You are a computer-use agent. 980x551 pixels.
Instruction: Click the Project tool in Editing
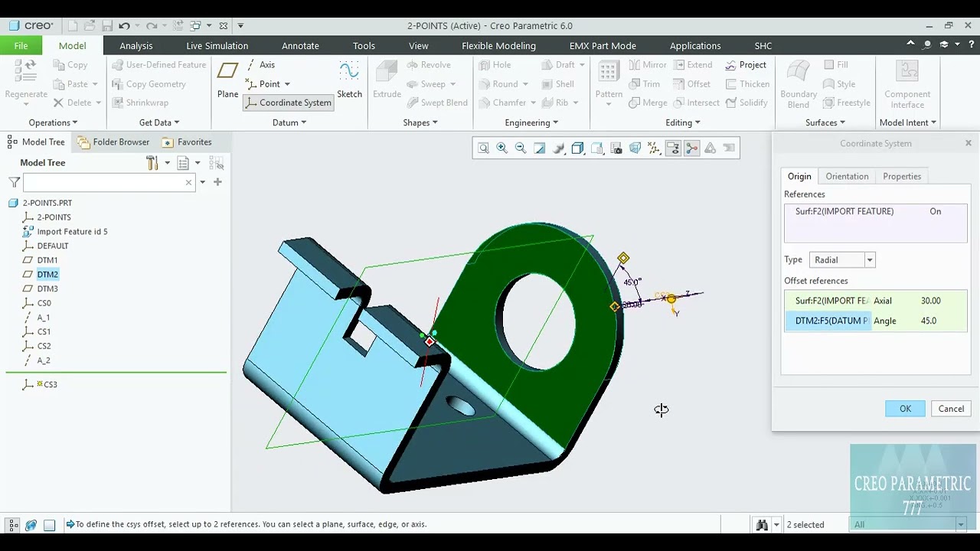pos(746,65)
